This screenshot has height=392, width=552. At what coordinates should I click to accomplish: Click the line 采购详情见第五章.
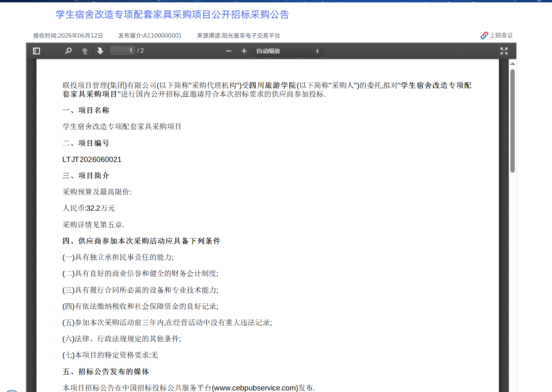[94, 225]
